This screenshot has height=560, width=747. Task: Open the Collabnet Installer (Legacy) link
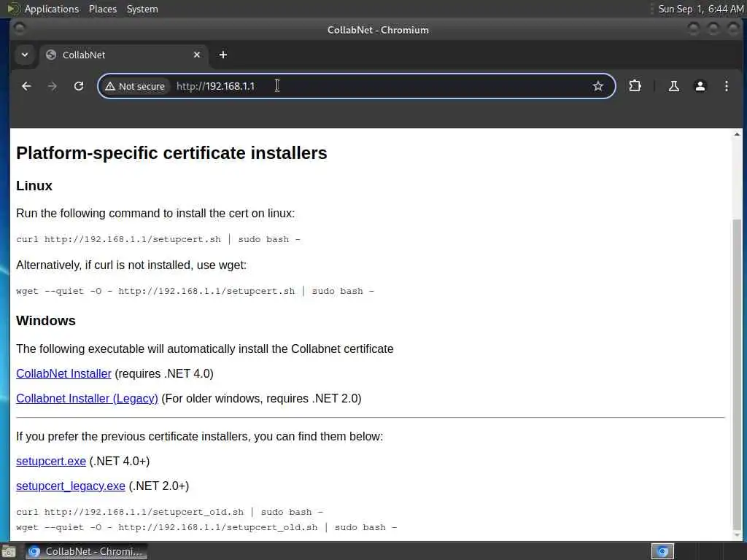[88, 399]
